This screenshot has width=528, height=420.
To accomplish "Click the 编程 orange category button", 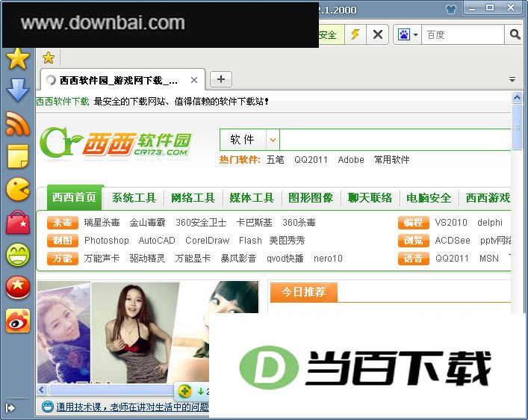I will pos(413,223).
